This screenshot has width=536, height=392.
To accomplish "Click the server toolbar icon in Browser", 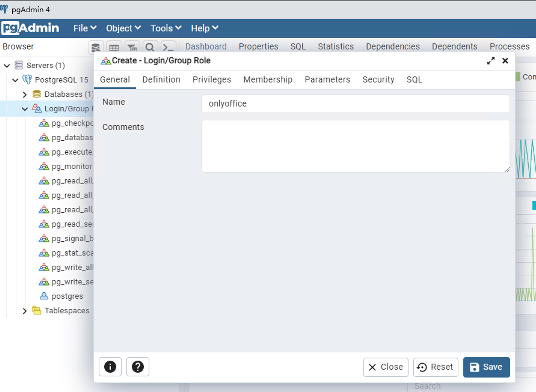I will [96, 47].
